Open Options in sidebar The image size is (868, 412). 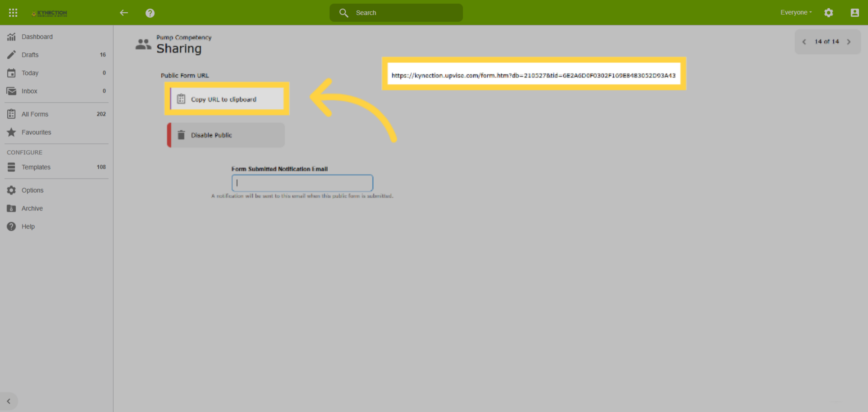click(x=56, y=190)
